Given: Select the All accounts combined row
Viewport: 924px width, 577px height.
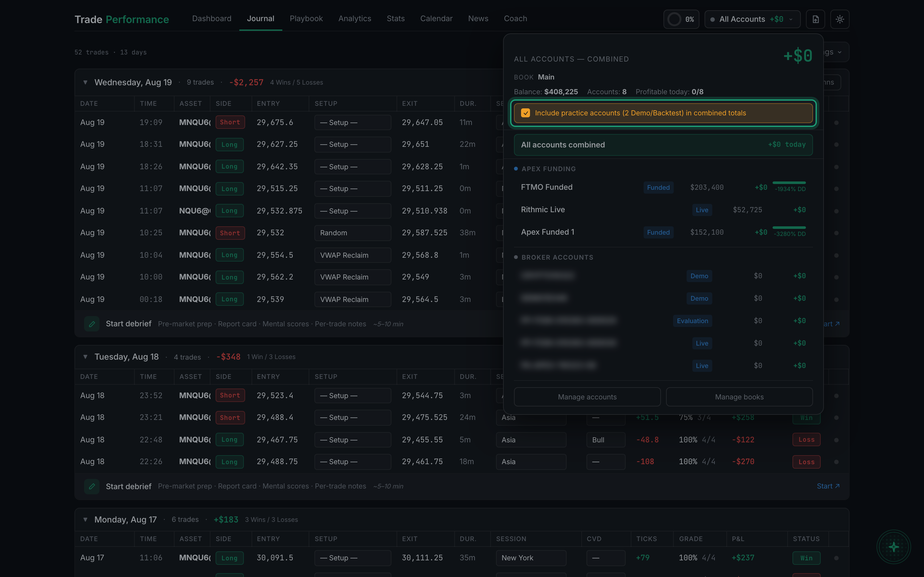Looking at the screenshot, I should pyautogui.click(x=663, y=145).
